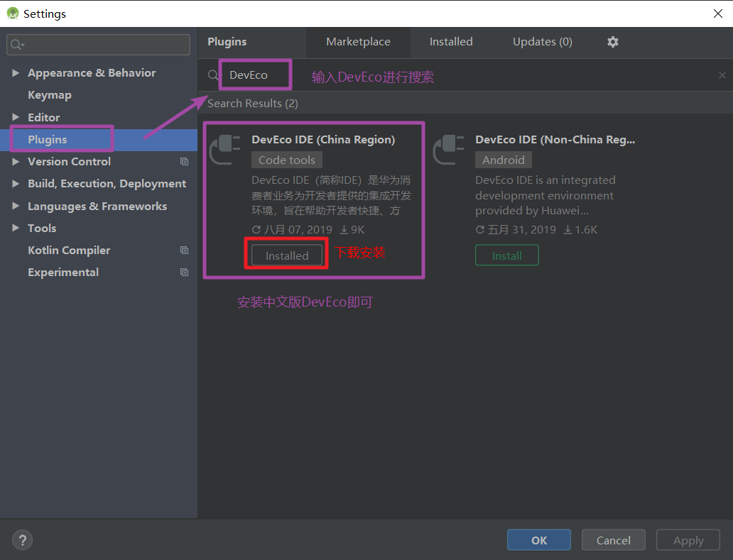Click the Android category tag
Viewport: 733px width, 560px height.
click(x=503, y=160)
